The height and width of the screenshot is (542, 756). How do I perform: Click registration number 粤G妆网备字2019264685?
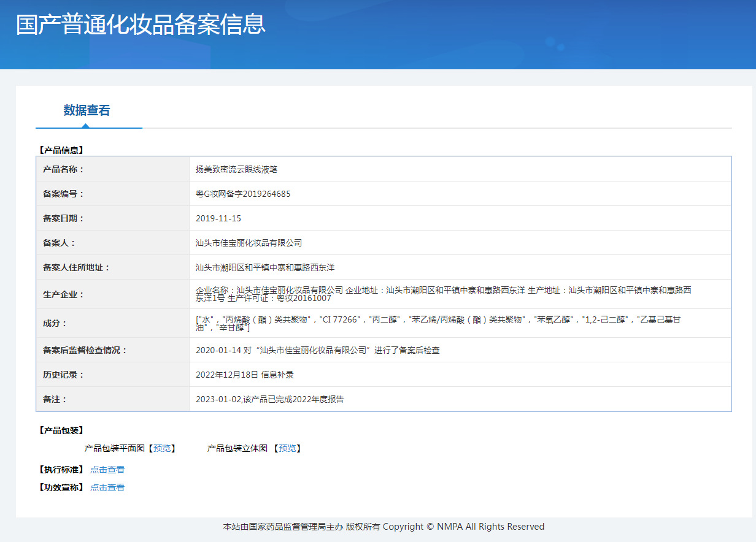tap(243, 194)
